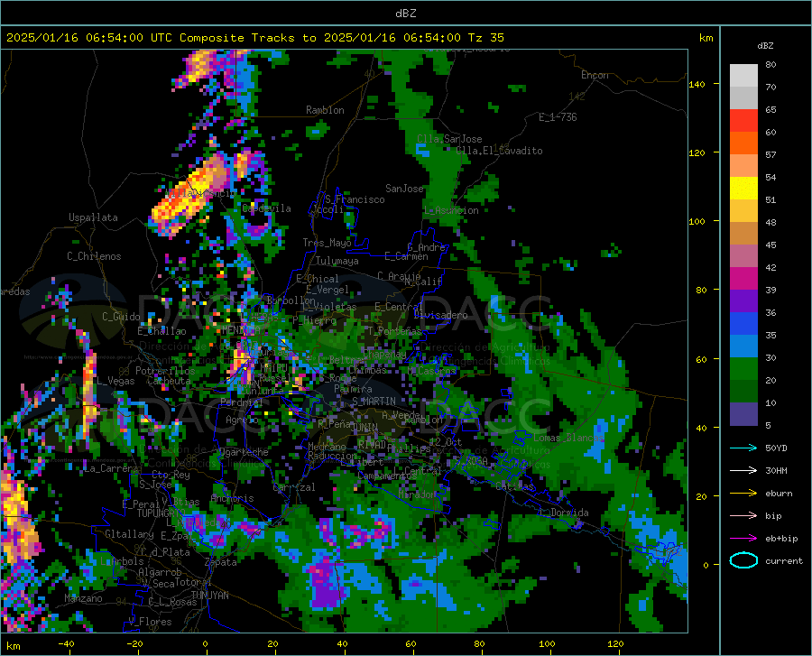Click the S_MARTIN map label
The width and height of the screenshot is (812, 656).
coord(374,402)
